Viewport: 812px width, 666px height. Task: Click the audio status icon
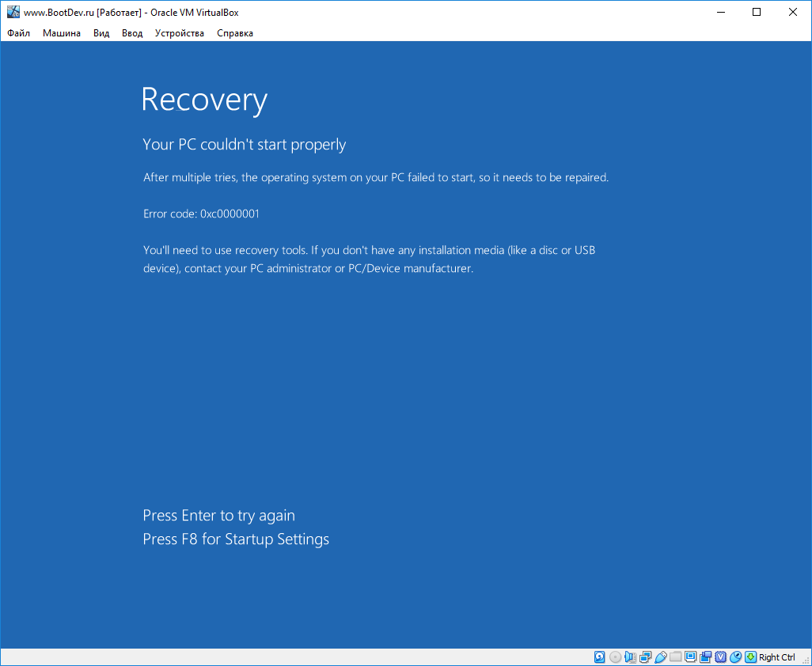click(630, 657)
